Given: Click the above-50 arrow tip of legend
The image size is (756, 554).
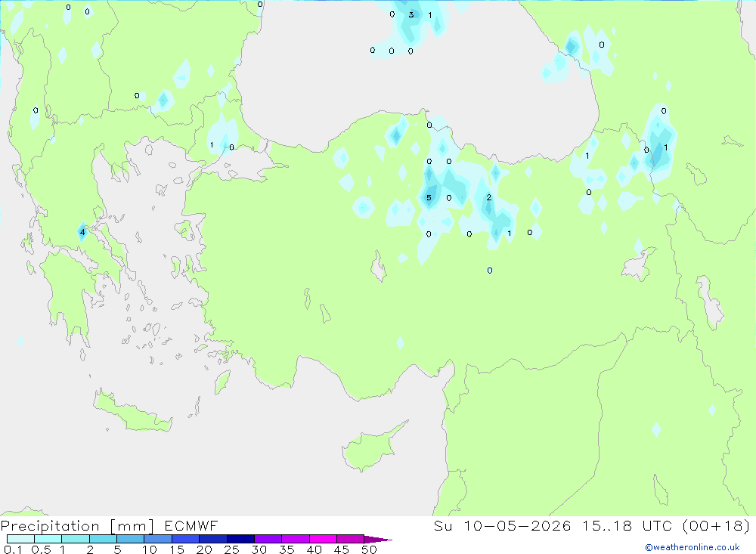Looking at the screenshot, I should [378, 540].
